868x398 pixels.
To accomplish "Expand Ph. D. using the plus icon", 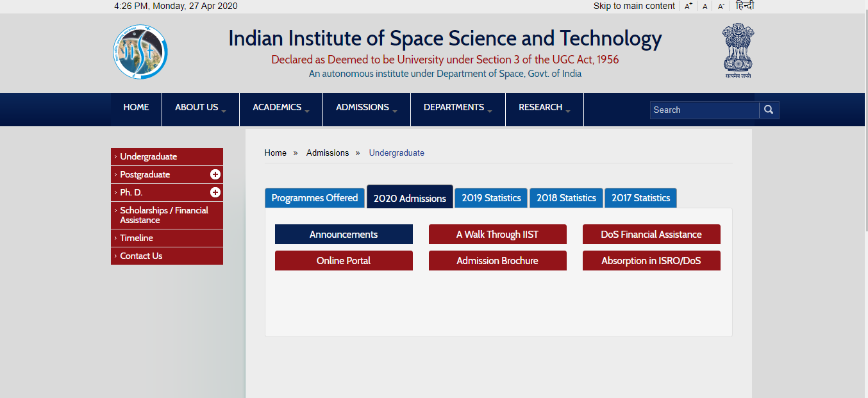I will click(x=217, y=192).
